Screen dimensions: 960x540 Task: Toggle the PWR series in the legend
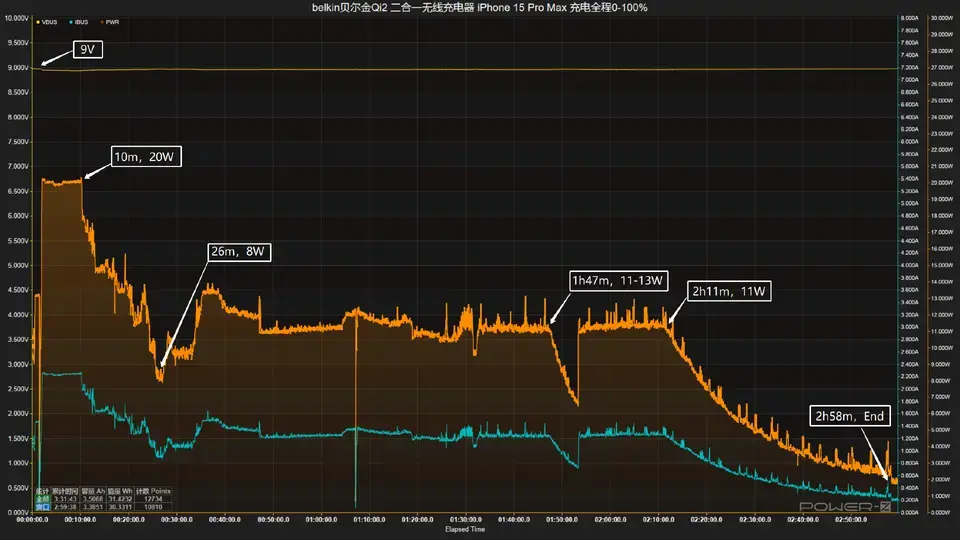(x=110, y=22)
